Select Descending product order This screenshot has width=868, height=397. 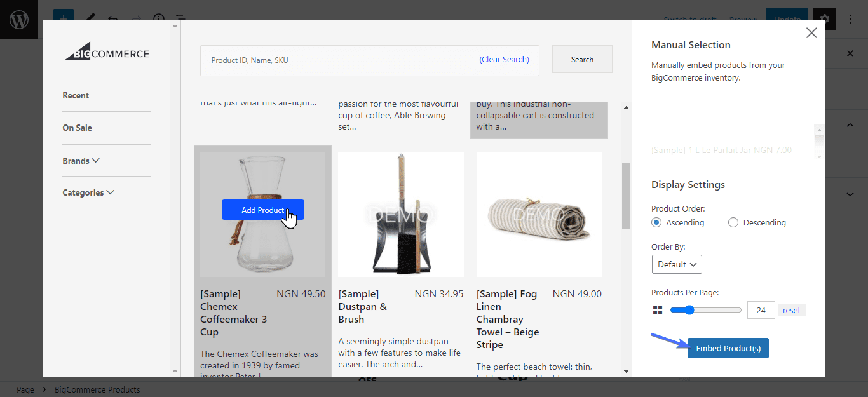coord(733,223)
